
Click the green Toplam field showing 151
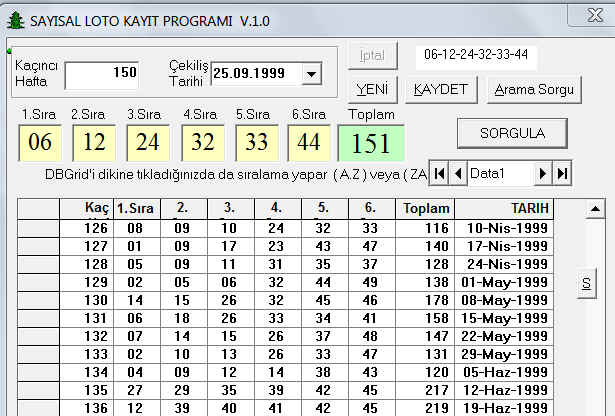coord(371,143)
